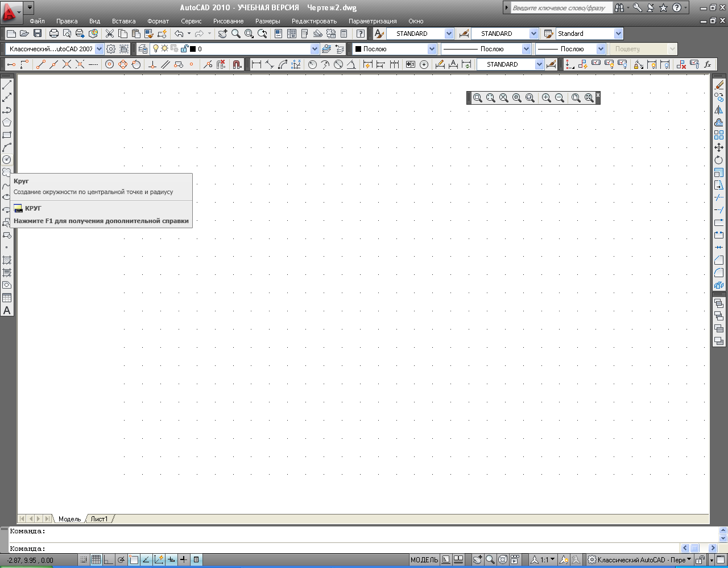The height and width of the screenshot is (568, 728).
Task: Toggle Snap mode in the status bar
Action: 84,560
